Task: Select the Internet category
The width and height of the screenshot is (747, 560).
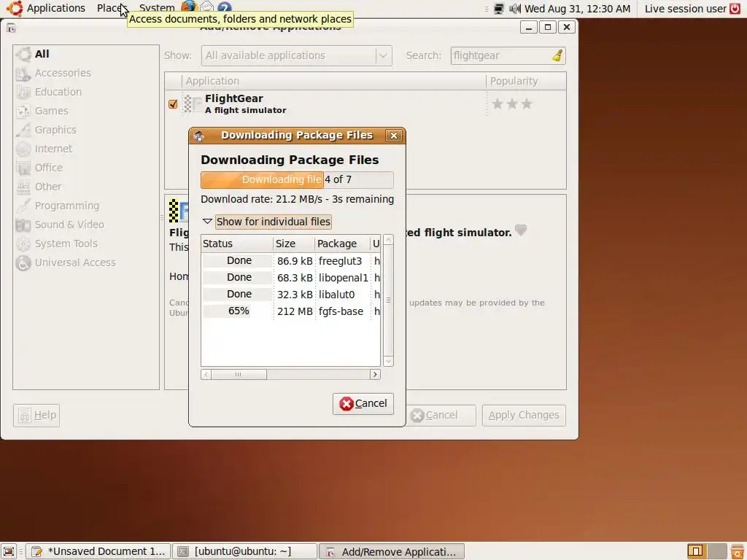Action: click(x=86, y=149)
